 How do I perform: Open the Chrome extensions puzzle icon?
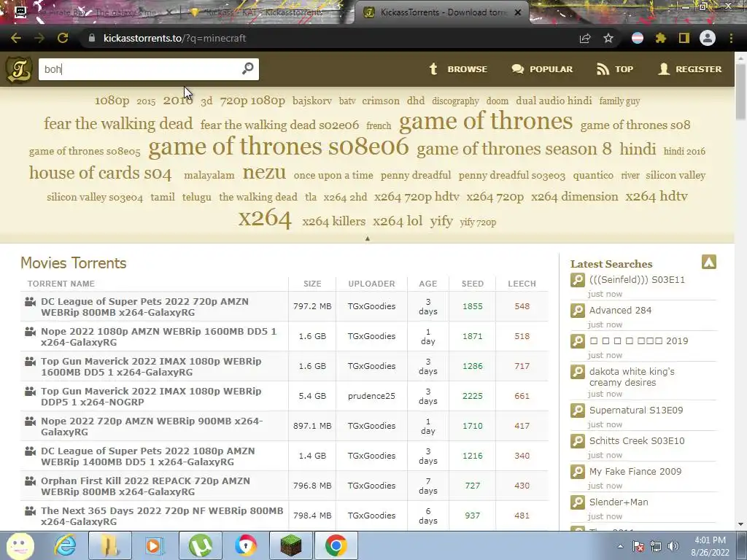(x=660, y=38)
